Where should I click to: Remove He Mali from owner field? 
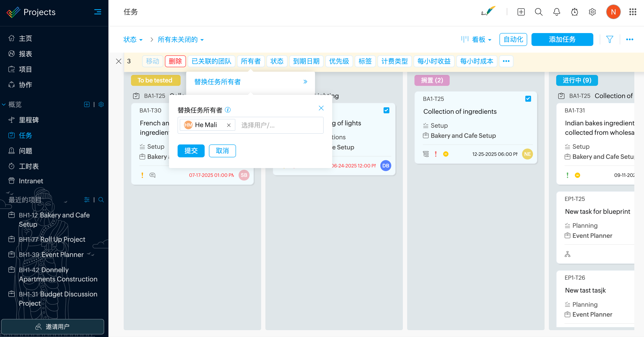[228, 125]
